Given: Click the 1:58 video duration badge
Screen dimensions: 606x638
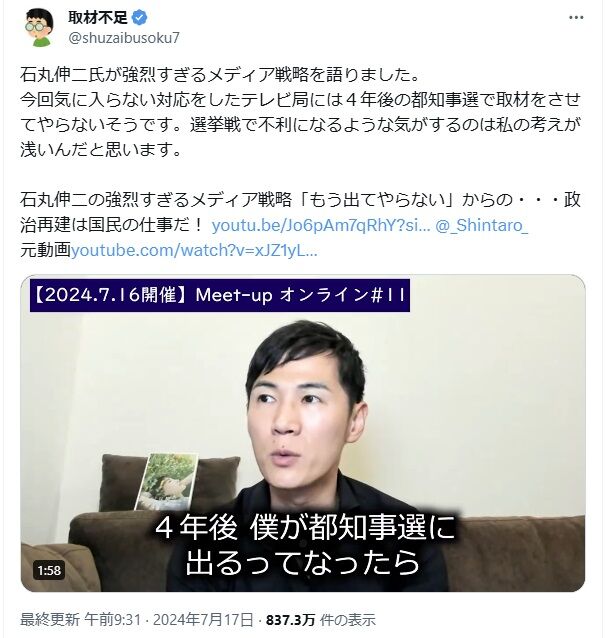Looking at the screenshot, I should click(49, 570).
